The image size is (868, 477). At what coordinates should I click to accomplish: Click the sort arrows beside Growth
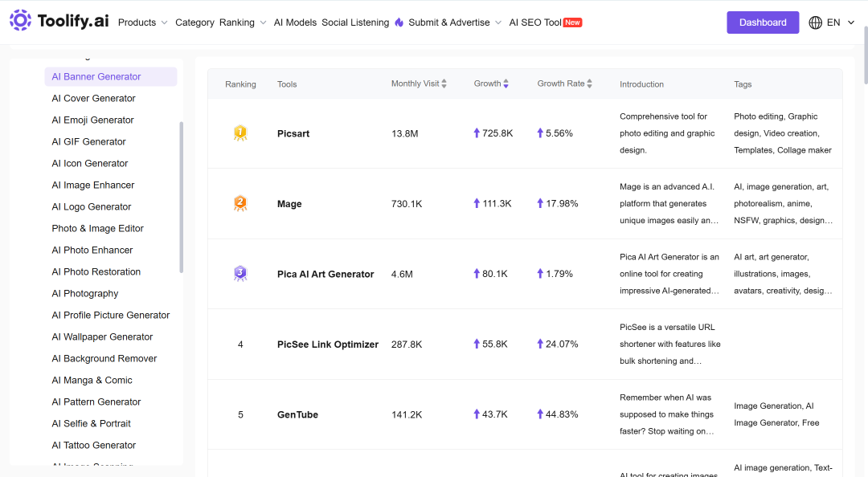[506, 84]
